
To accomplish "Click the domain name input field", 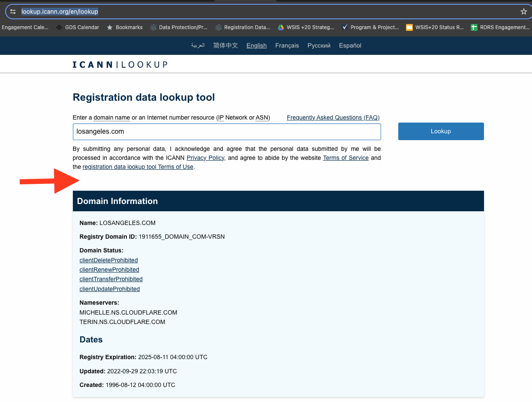I will [227, 132].
